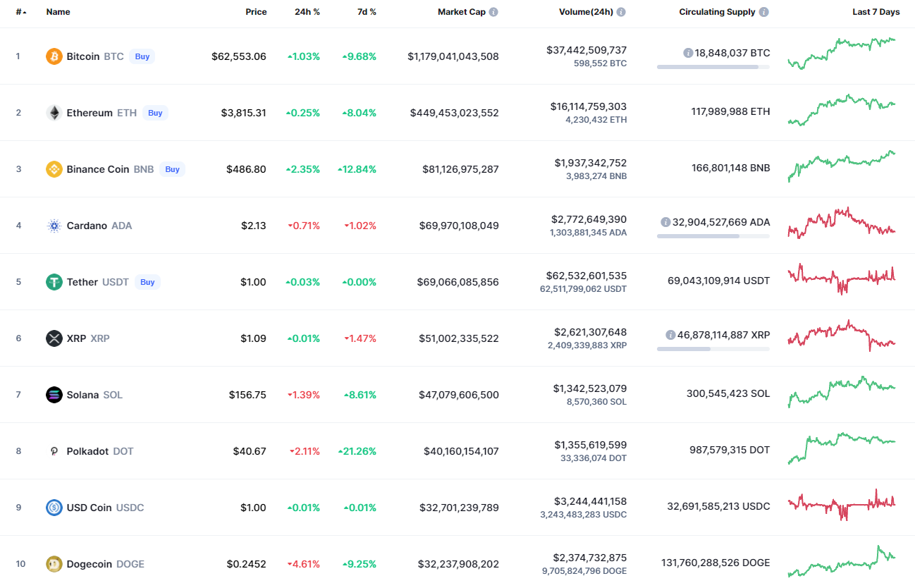
Task: Sort the table by 24h % column
Action: click(307, 12)
